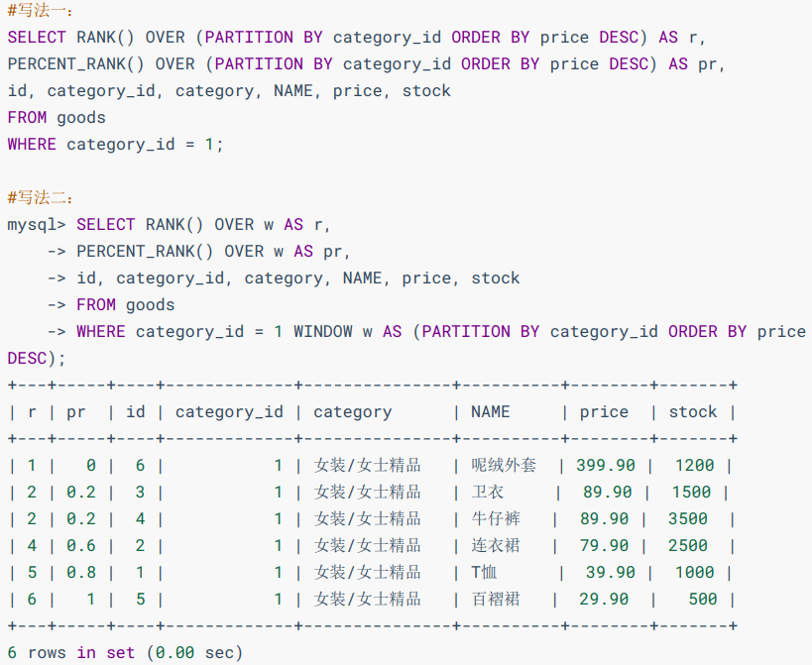The image size is (812, 665).
Task: Click the 百褶裙 name cell
Action: point(496,600)
